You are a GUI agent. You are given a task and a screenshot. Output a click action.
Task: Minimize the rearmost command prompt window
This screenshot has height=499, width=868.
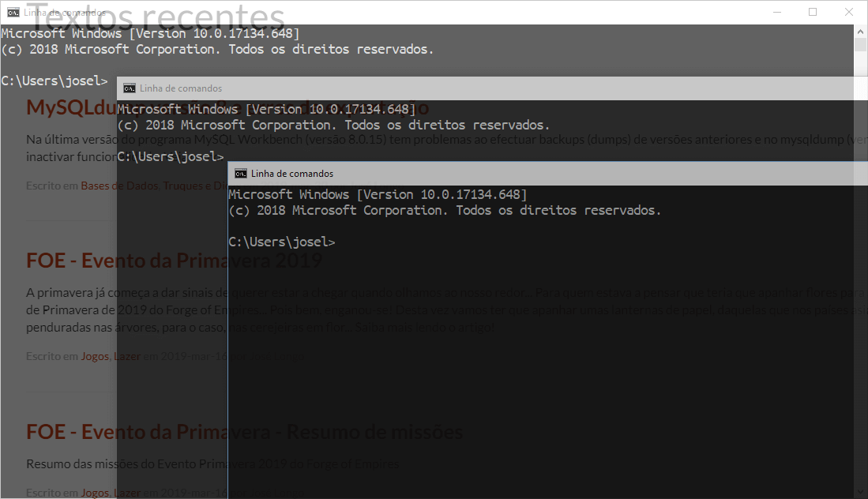click(x=776, y=12)
